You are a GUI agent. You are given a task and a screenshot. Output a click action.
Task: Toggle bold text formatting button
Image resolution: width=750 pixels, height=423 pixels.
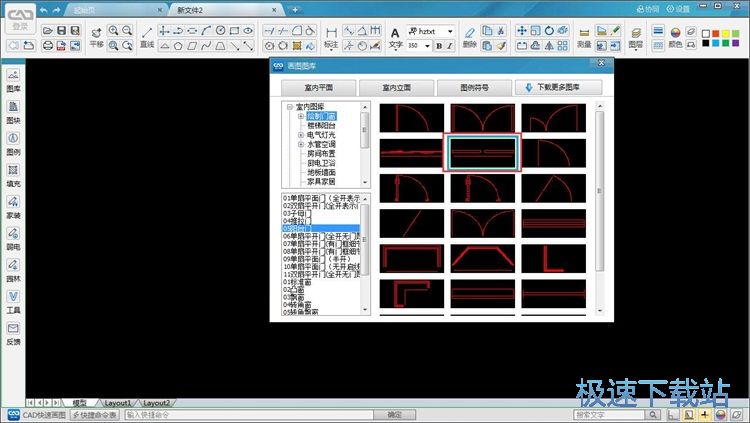pyautogui.click(x=439, y=46)
